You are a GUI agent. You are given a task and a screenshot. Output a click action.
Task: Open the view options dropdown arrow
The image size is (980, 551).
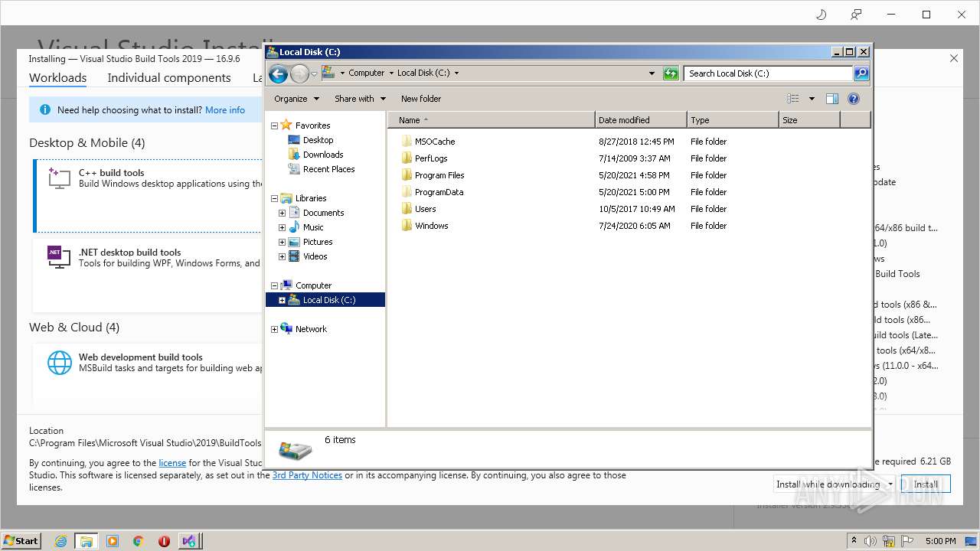(x=812, y=99)
